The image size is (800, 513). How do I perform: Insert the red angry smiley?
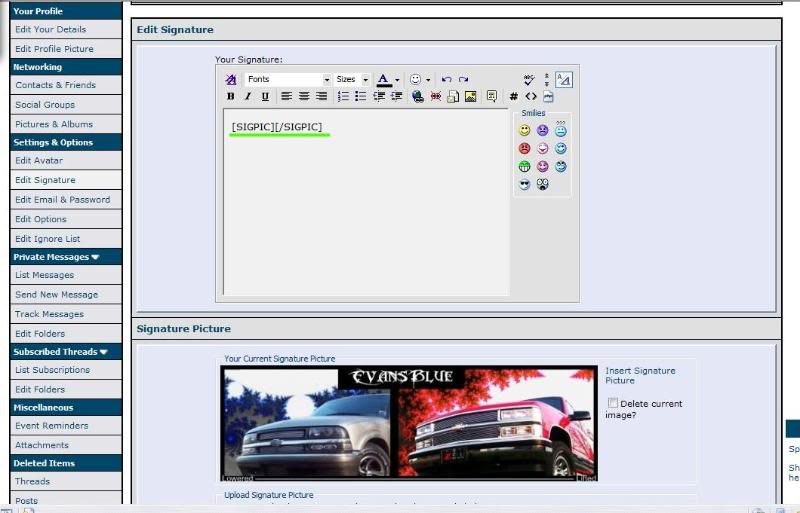pos(524,148)
